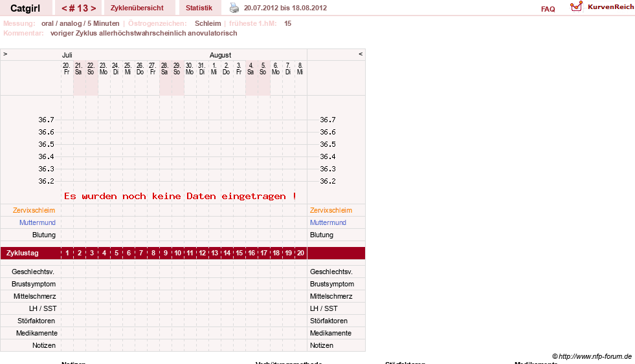
Task: Select cycle day 1 cell
Action: [67, 253]
